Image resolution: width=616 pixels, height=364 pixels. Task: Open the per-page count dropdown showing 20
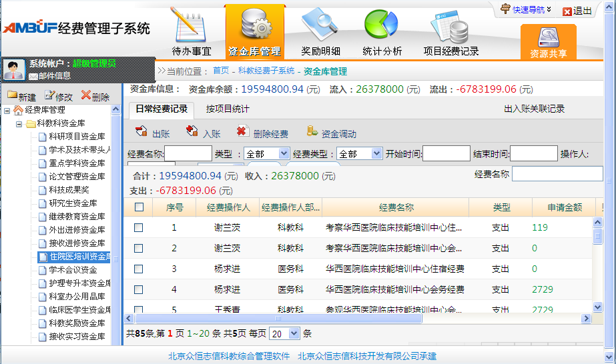pyautogui.click(x=285, y=333)
